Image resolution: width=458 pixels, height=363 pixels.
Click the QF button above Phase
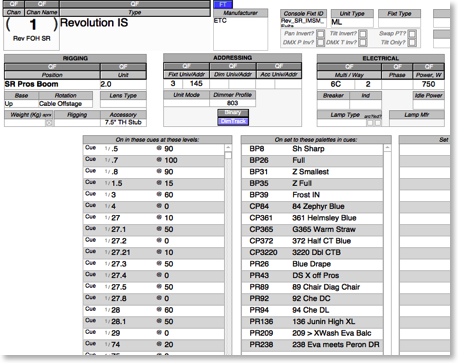coord(397,67)
